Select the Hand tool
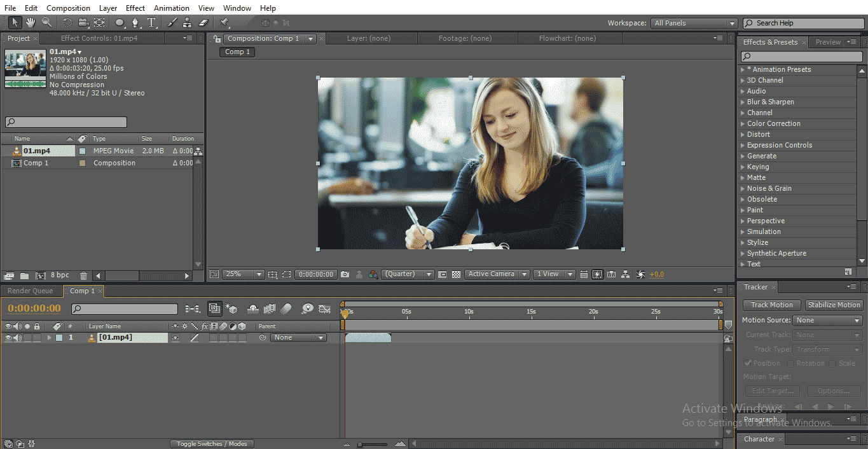Viewport: 868px width, 449px height. tap(30, 22)
